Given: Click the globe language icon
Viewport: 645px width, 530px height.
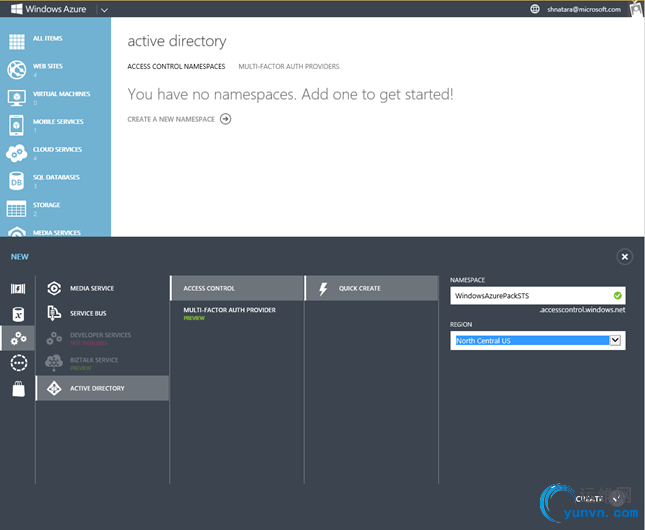Looking at the screenshot, I should [534, 9].
